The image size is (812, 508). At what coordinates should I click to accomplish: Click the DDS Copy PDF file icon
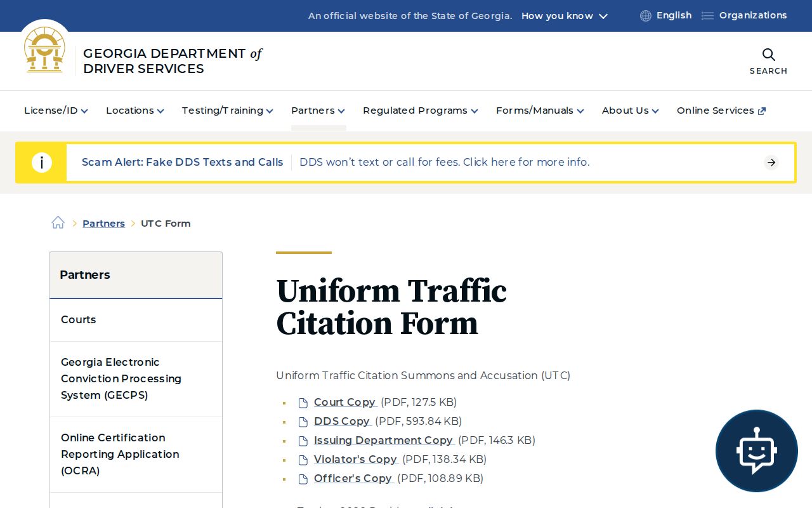point(303,422)
